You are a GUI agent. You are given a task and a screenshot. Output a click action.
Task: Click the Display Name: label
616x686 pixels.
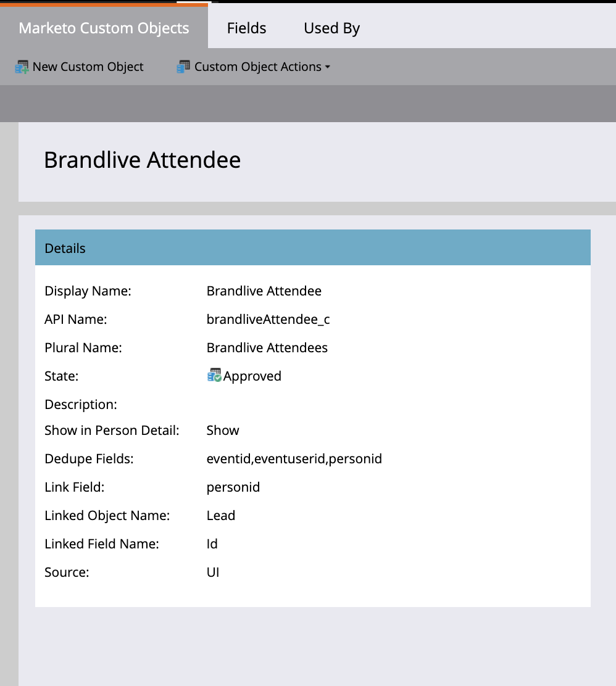point(88,291)
